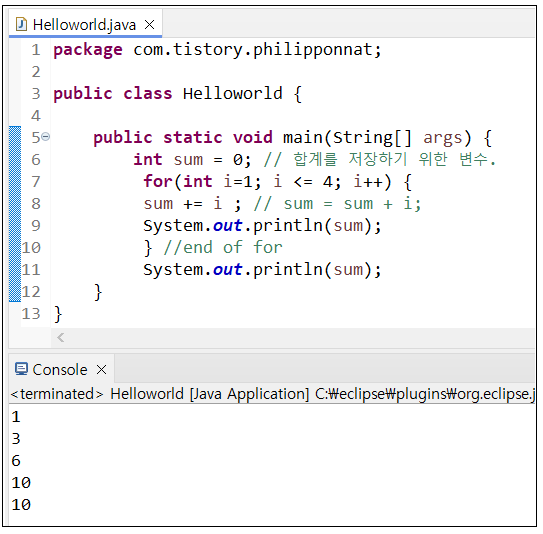Screen dimensions: 543x534
Task: Click the class name Helloworld on line 3
Action: [x=232, y=94]
